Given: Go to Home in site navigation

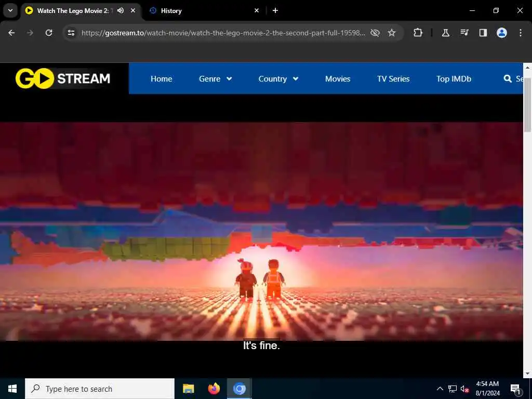Looking at the screenshot, I should [162, 79].
